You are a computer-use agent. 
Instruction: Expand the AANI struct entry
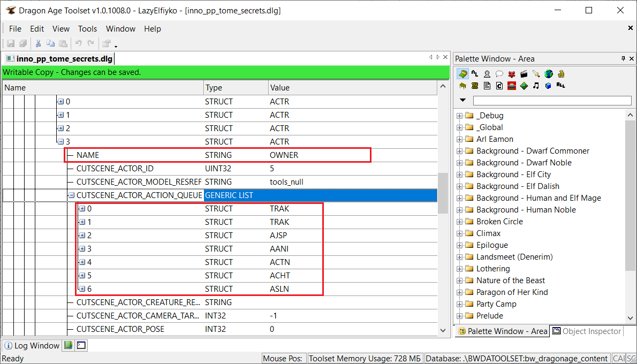(82, 249)
